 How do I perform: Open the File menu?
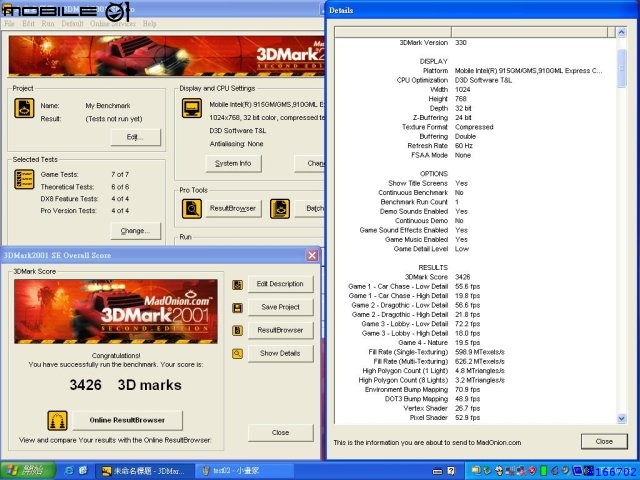[9, 24]
